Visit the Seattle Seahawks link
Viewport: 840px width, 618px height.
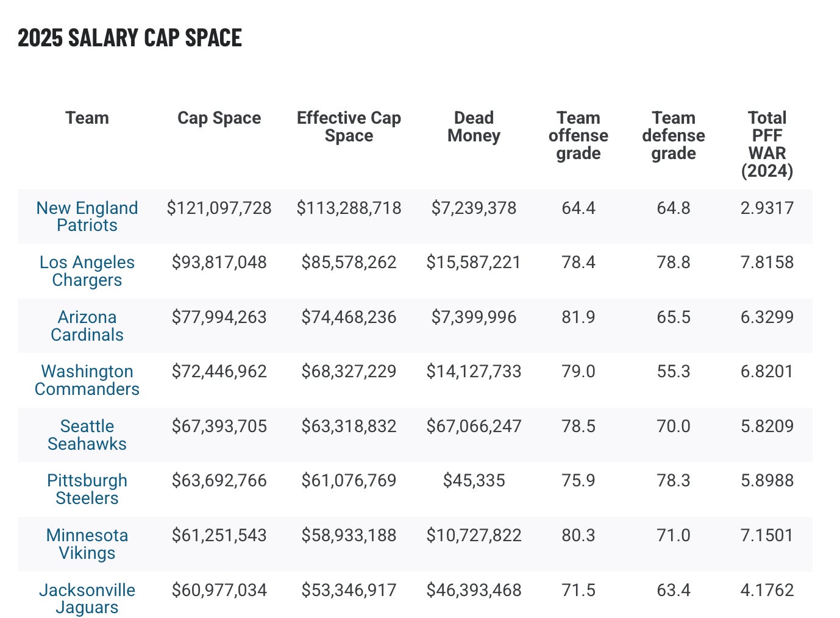coord(87,435)
